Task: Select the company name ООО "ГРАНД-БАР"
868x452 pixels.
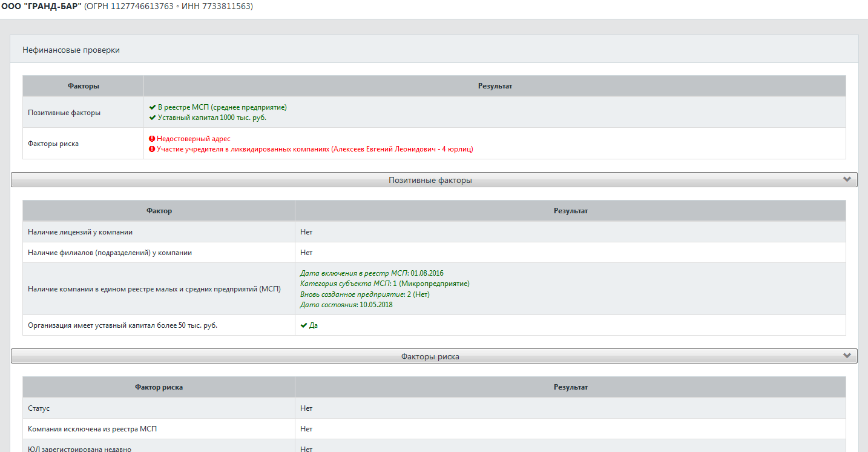Action: (42, 7)
